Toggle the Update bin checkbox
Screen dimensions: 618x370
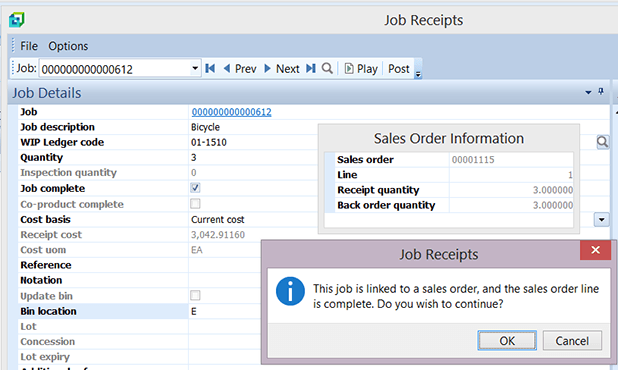pyautogui.click(x=195, y=296)
